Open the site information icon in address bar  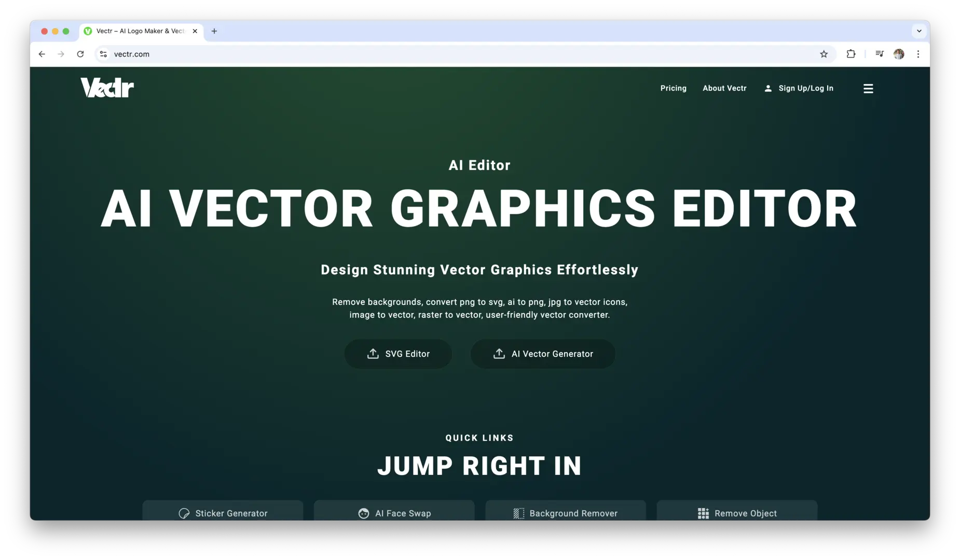pos(104,54)
